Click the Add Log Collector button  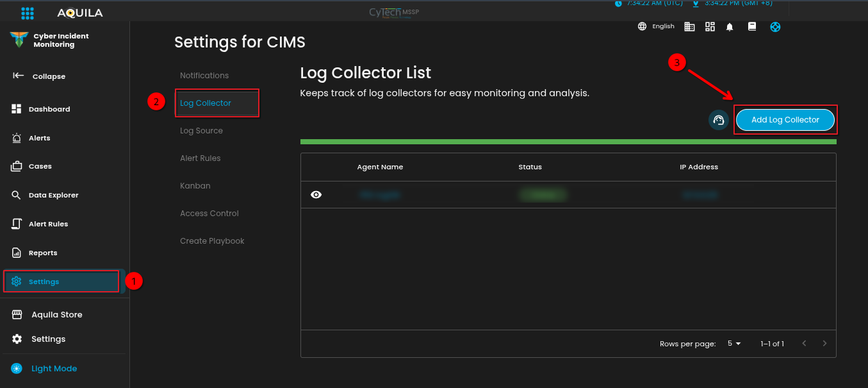(785, 120)
